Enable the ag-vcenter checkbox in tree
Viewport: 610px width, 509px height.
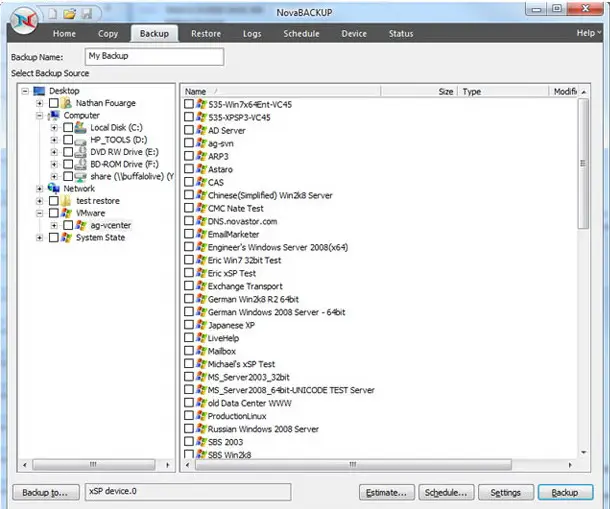[68, 225]
